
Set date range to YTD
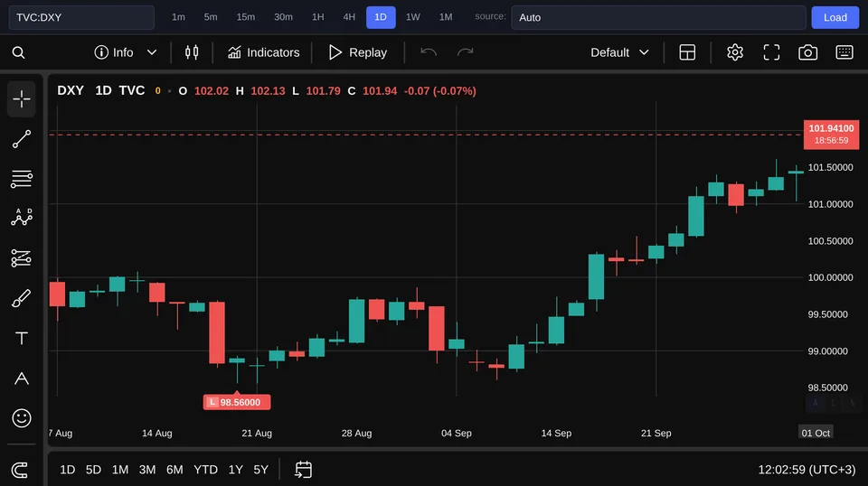(205, 470)
